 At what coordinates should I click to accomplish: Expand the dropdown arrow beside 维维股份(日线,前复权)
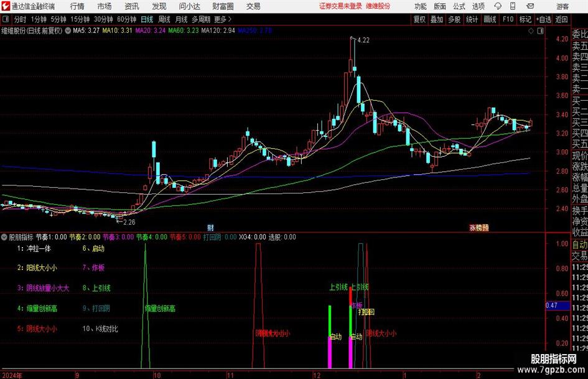click(68, 30)
